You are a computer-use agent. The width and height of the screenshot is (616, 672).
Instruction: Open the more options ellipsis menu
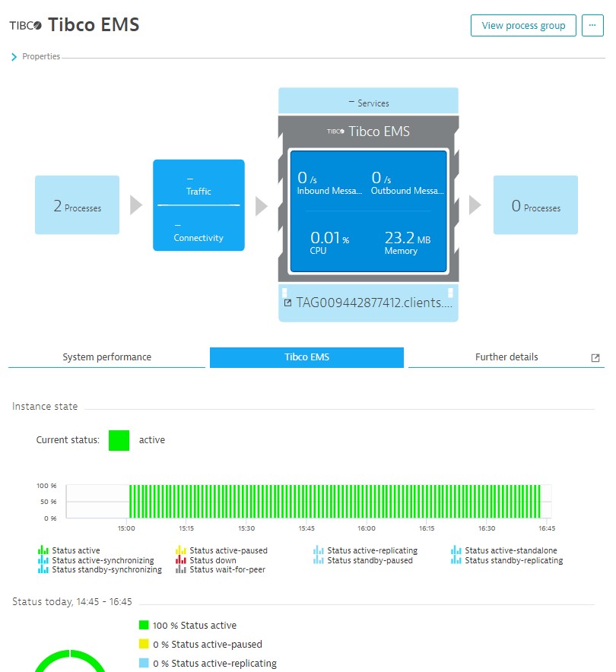pos(592,26)
